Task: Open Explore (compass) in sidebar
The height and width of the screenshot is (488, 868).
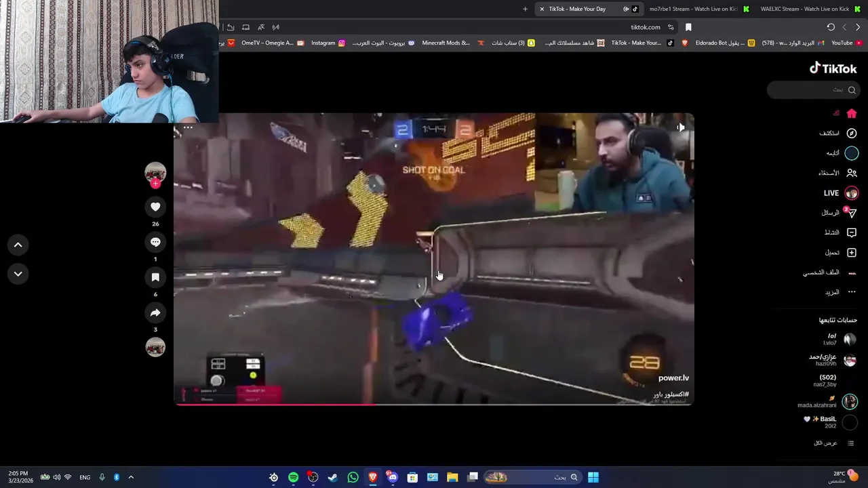Action: [x=852, y=133]
